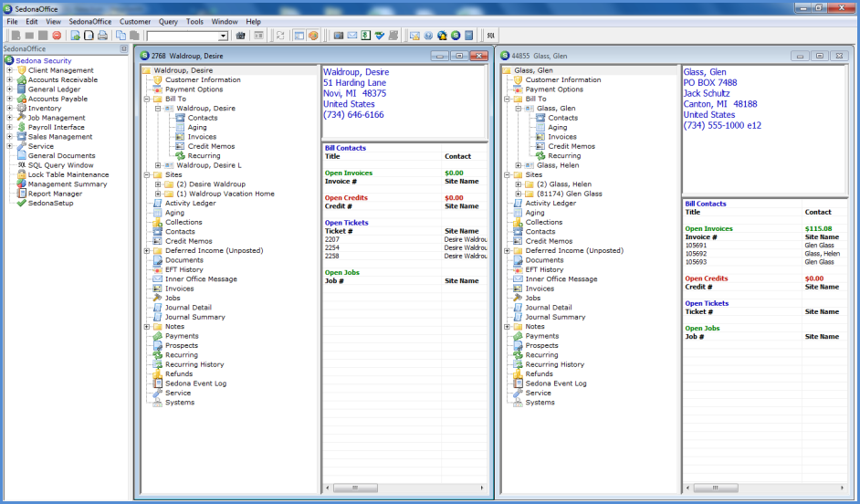The image size is (860, 504).
Task: Click the camera toolbar icon
Action: click(339, 36)
